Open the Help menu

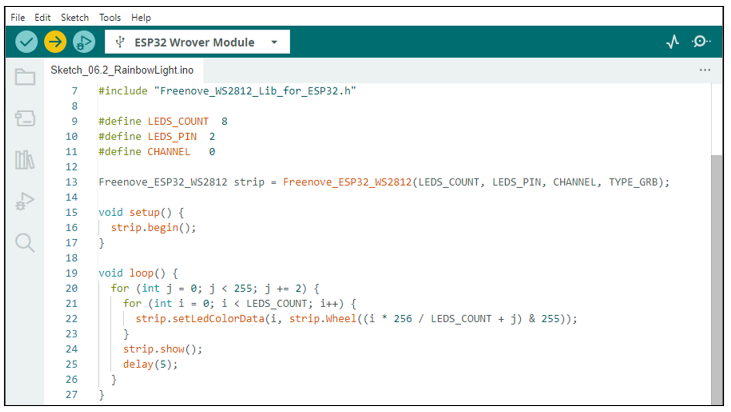[x=141, y=18]
